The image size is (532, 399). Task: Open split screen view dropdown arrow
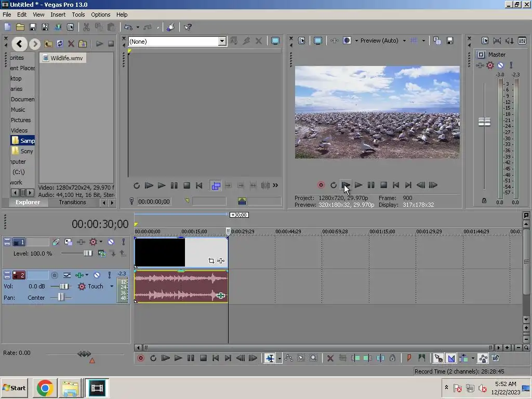(356, 41)
